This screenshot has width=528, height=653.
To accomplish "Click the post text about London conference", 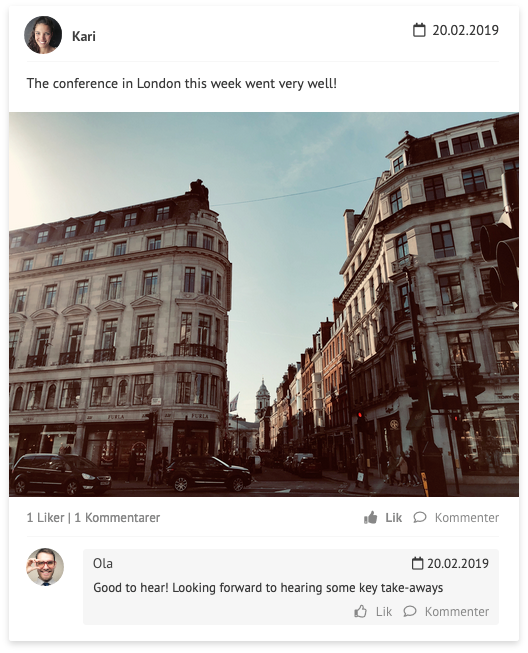I will (182, 83).
